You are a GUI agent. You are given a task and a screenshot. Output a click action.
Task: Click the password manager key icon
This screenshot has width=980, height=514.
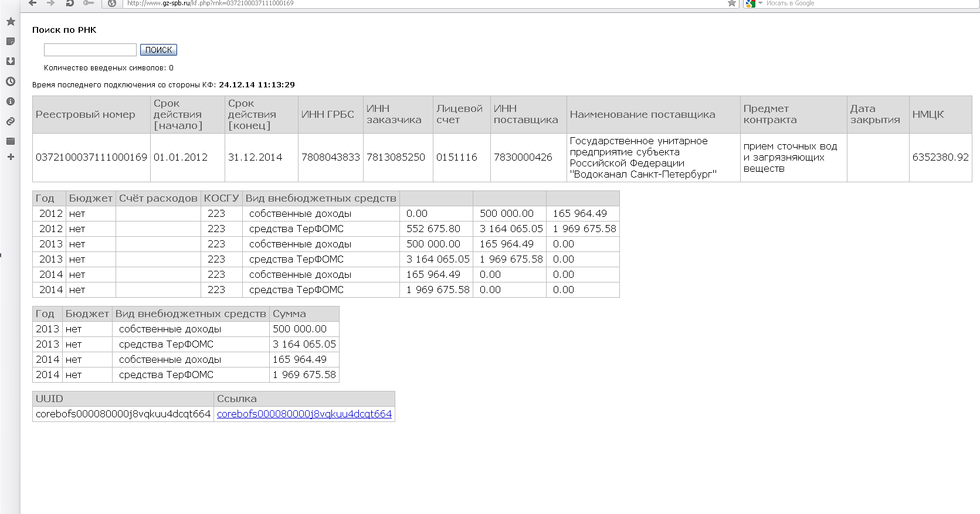pos(89,3)
